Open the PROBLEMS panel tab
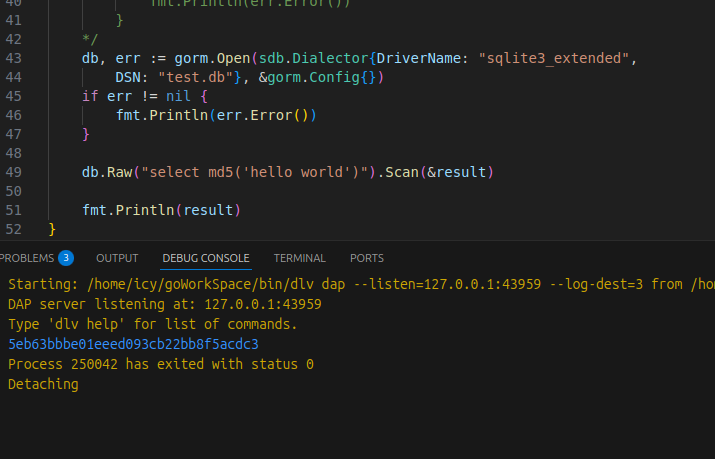Screen dimensions: 715x459 [26, 258]
